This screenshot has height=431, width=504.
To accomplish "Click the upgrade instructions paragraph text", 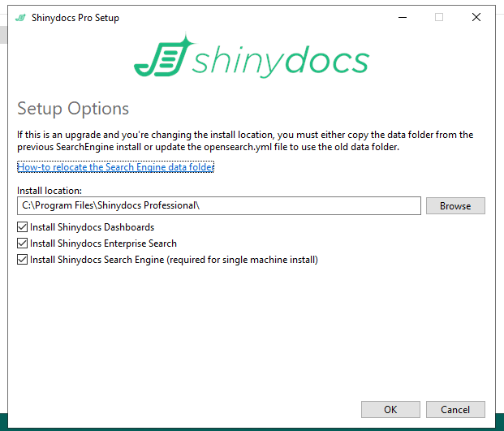I will pyautogui.click(x=243, y=140).
